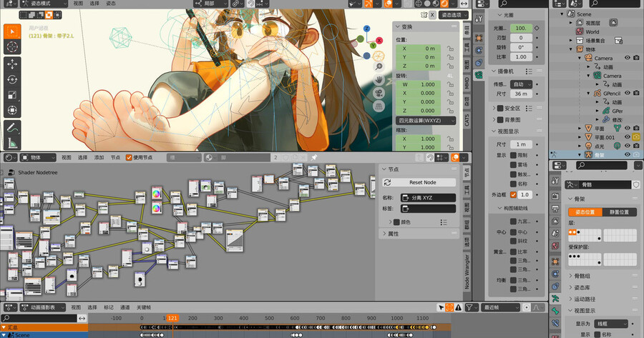
Task: Open the World properties tab in lower panel
Action: [555, 246]
